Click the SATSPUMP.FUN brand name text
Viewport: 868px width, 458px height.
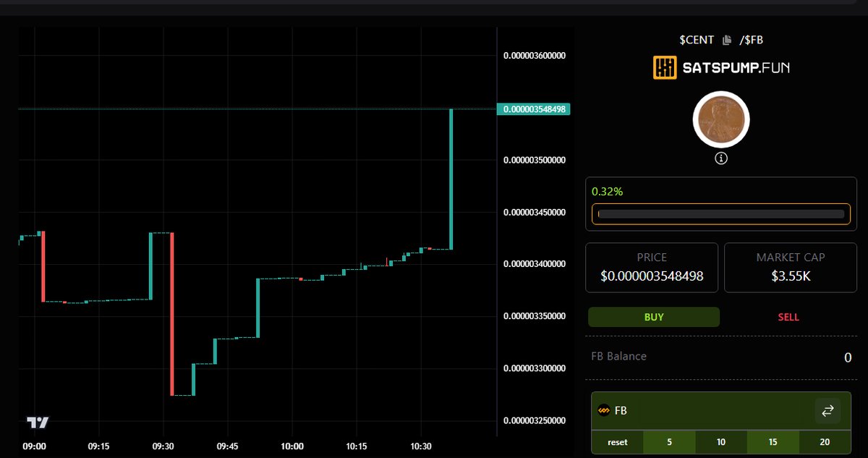point(736,69)
